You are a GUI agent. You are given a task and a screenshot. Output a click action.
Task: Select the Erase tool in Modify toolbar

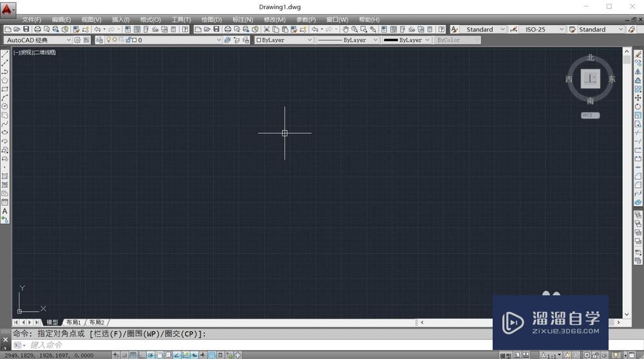638,54
